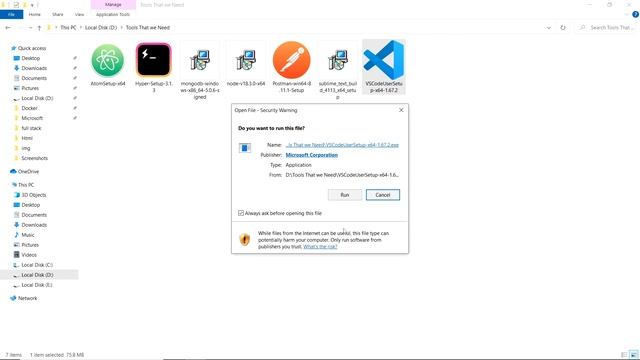Viewport: 640px width, 360px height.
Task: Select the node-v18.3.0-x64 installer icon
Action: point(246,60)
